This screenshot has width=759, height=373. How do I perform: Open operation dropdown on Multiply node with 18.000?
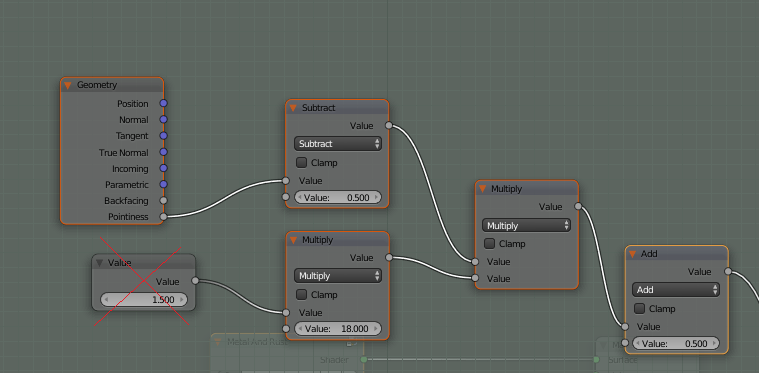[x=338, y=276]
